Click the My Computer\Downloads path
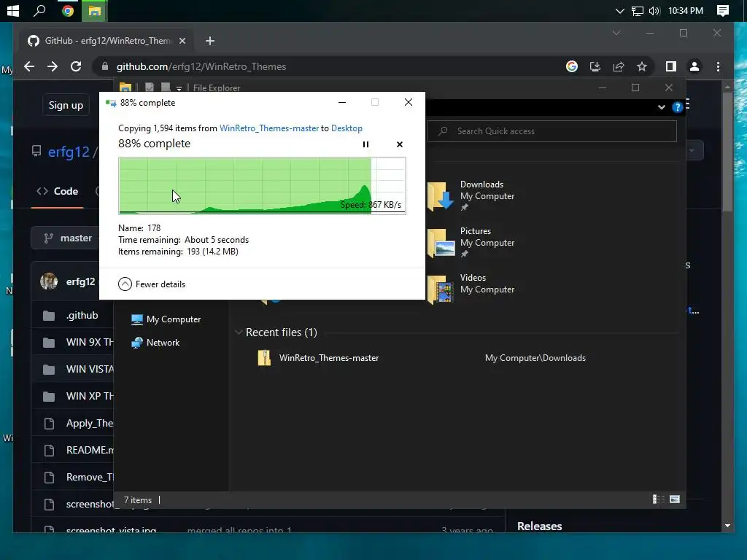This screenshot has height=560, width=747. pyautogui.click(x=535, y=357)
